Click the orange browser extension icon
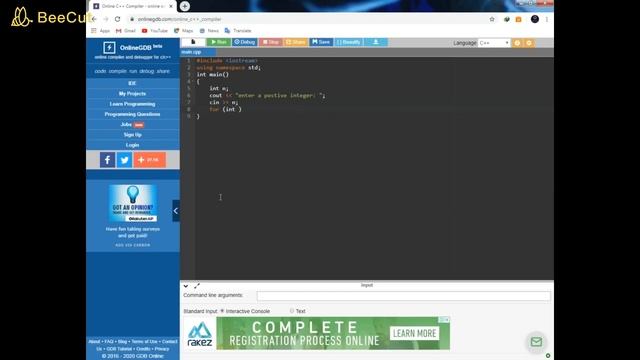Screen dimensions: 640x360 click(x=518, y=19)
